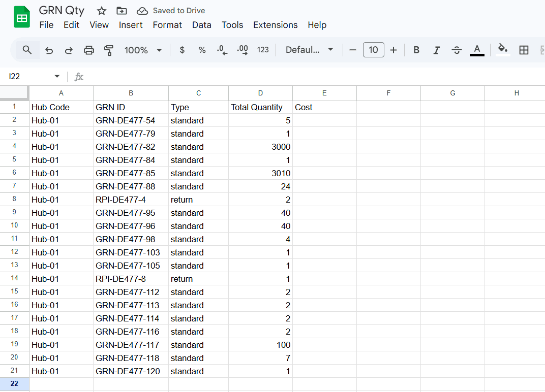Open the fill color paint bucket

pyautogui.click(x=502, y=50)
